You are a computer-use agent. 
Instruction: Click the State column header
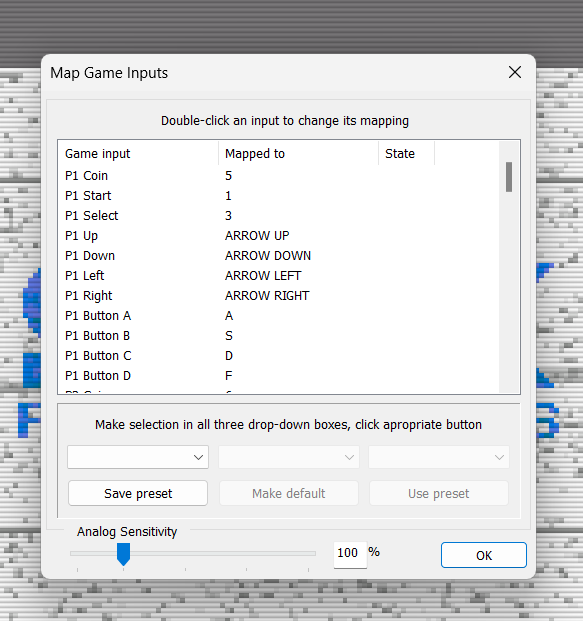coord(406,154)
